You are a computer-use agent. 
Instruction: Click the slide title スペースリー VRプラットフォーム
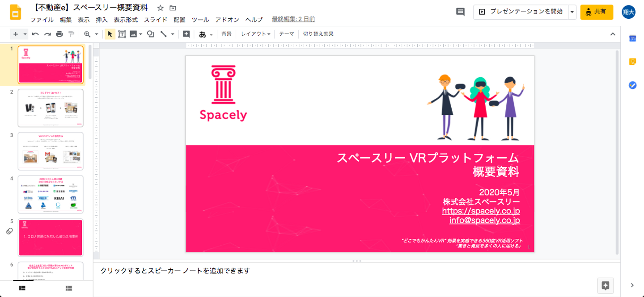point(428,158)
